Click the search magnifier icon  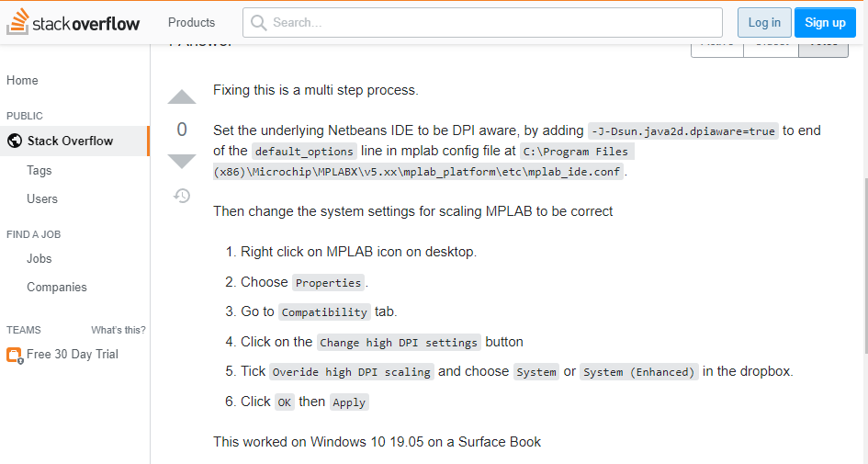point(258,22)
